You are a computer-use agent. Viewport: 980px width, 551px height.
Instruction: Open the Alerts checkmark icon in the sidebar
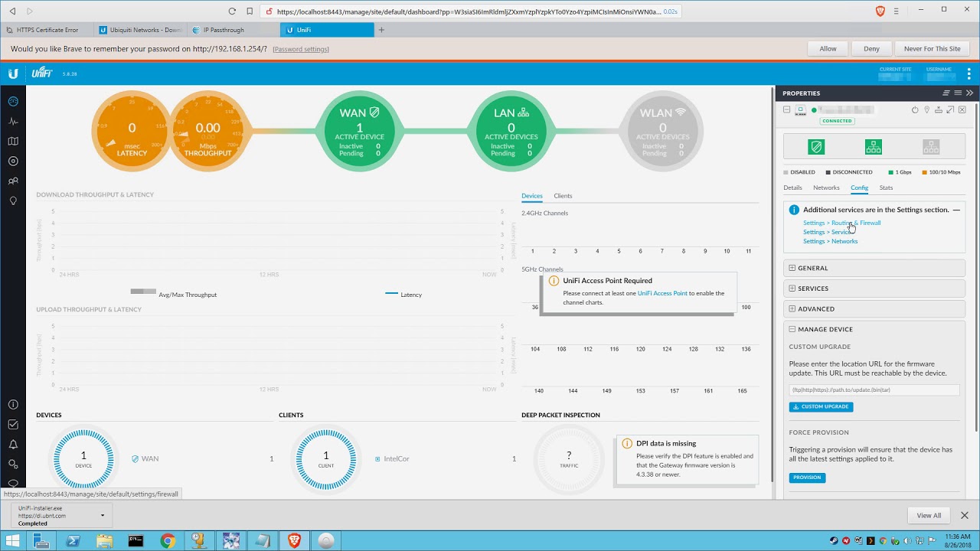[x=13, y=425]
